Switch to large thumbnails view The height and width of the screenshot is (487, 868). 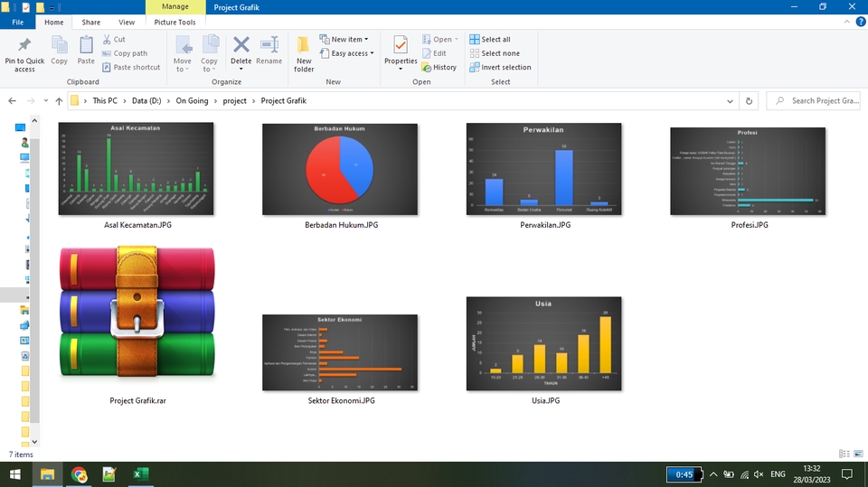click(x=858, y=454)
